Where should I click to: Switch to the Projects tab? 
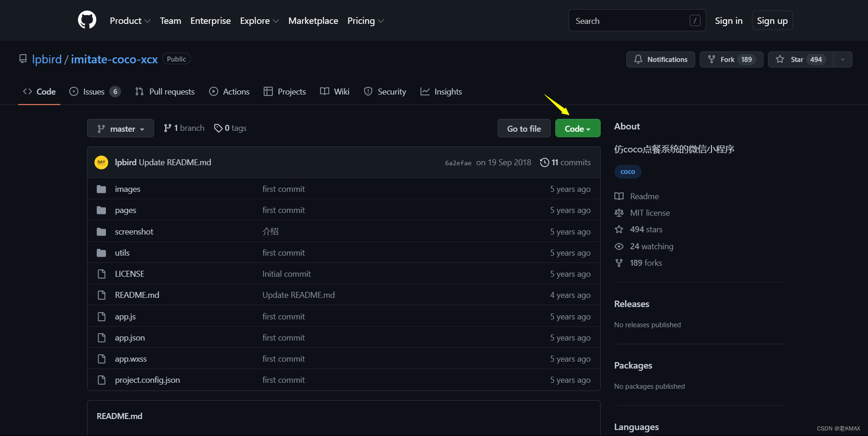coord(285,91)
